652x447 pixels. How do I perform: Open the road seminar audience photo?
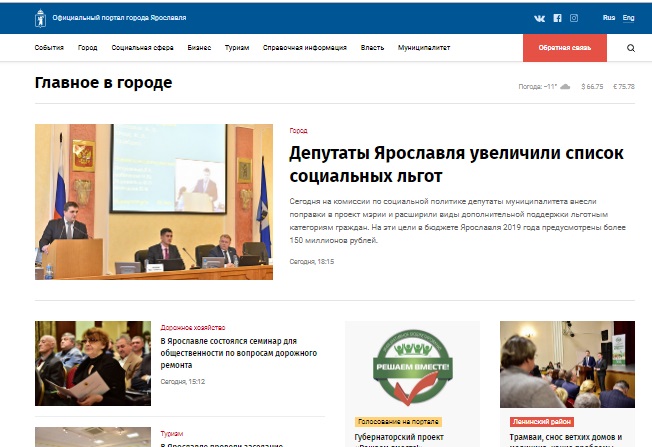tap(93, 363)
